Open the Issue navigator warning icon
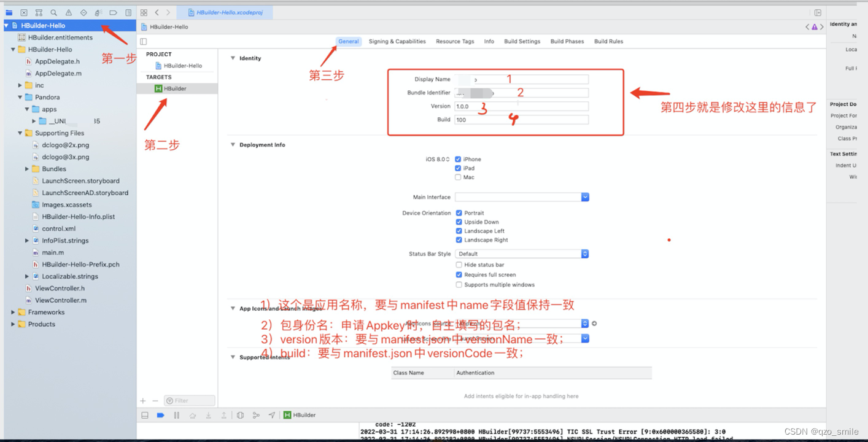 69,12
